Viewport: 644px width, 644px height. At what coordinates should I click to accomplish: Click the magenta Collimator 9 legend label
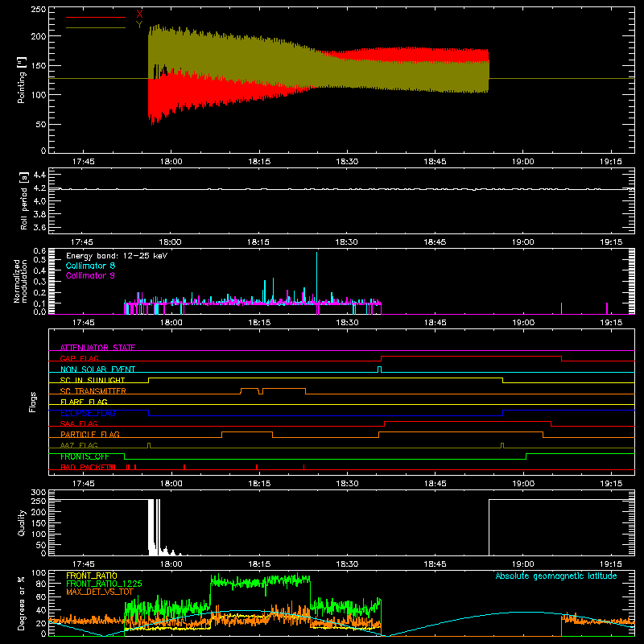(x=90, y=275)
